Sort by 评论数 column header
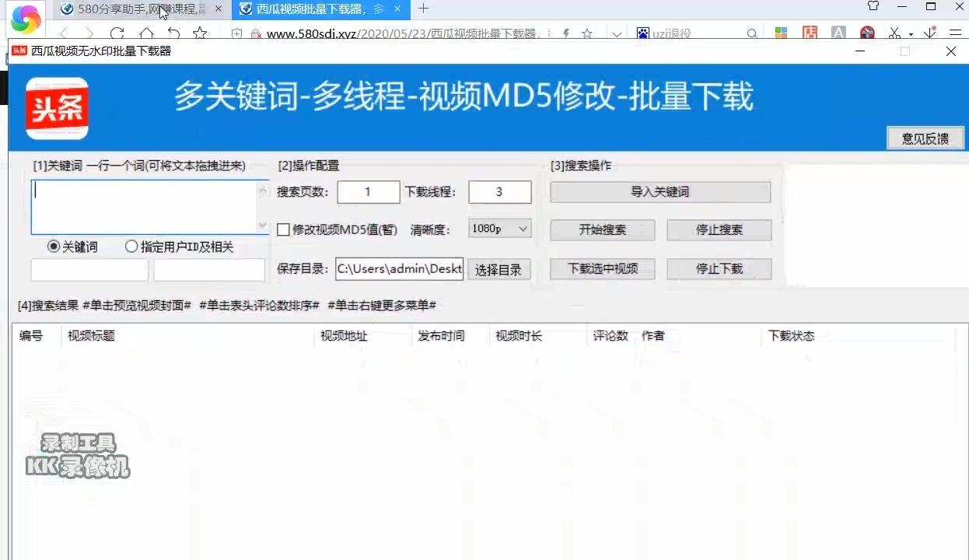Viewport: 969px width, 560px height. [610, 336]
